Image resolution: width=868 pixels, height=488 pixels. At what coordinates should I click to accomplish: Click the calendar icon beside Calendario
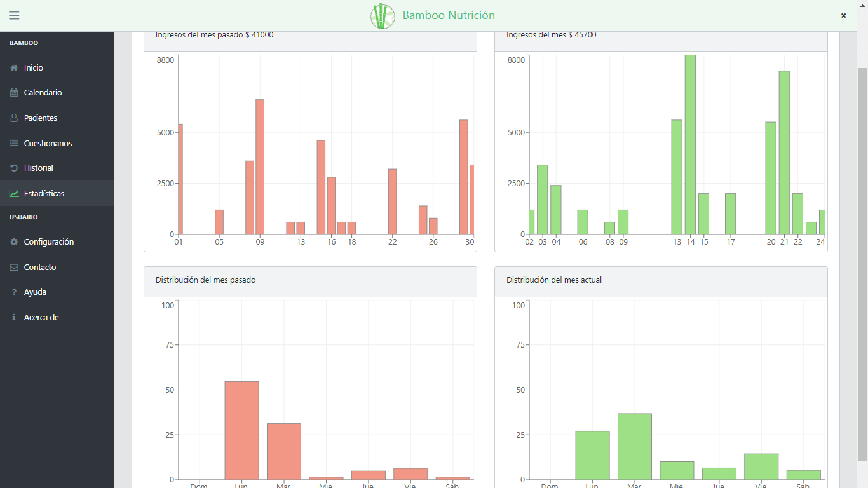coord(14,93)
